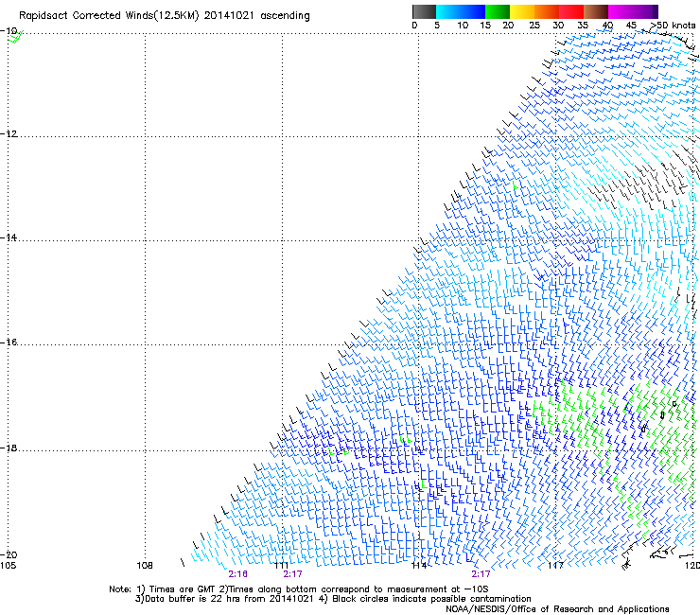The image size is (700, 615).
Task: Click the gray 0-5 knots legend swatch
Action: pos(424,11)
